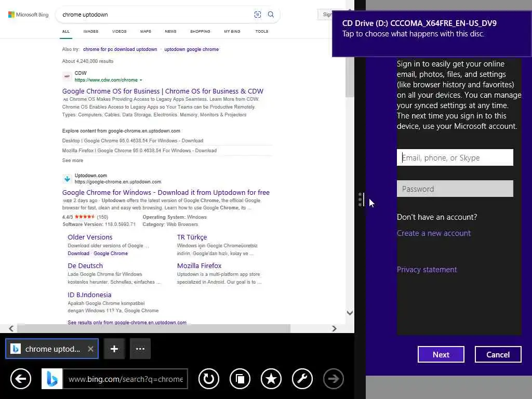Expand the CDW URL dropdown arrow

[x=141, y=80]
